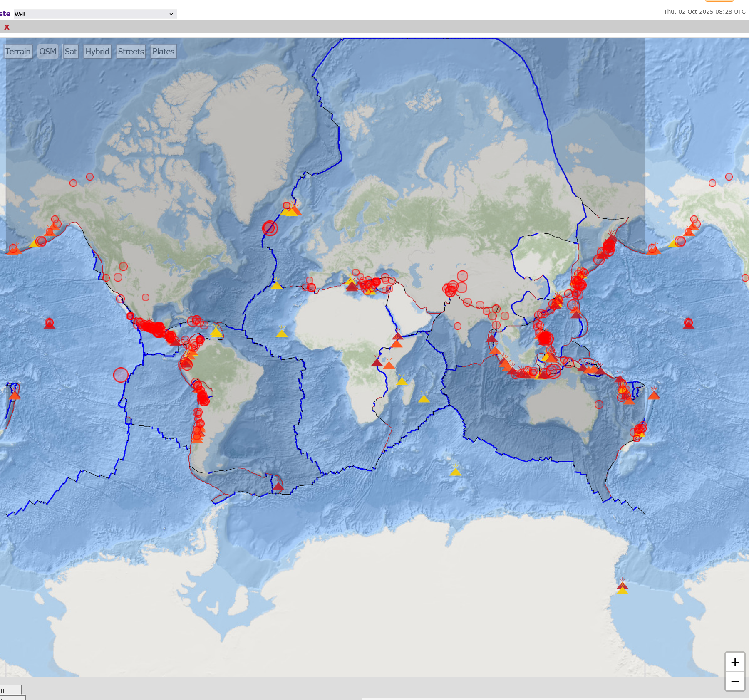Screen dimensions: 749x700
Task: Toggle the Plates boundary overlay
Action: (163, 52)
